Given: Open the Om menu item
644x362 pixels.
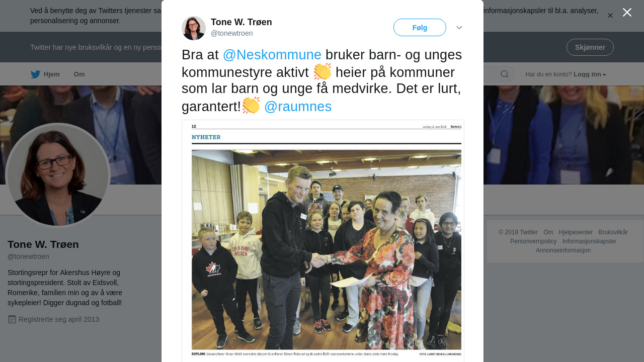Looking at the screenshot, I should coord(79,74).
